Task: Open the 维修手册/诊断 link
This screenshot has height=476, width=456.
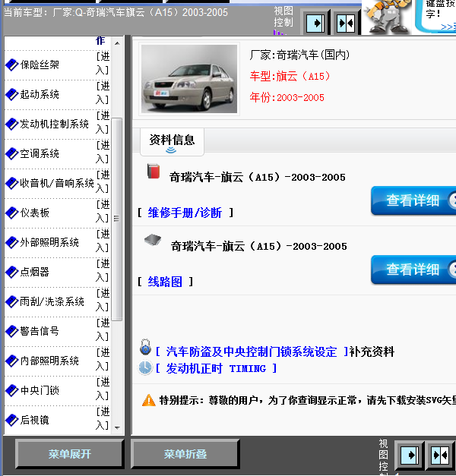Action: 185,213
